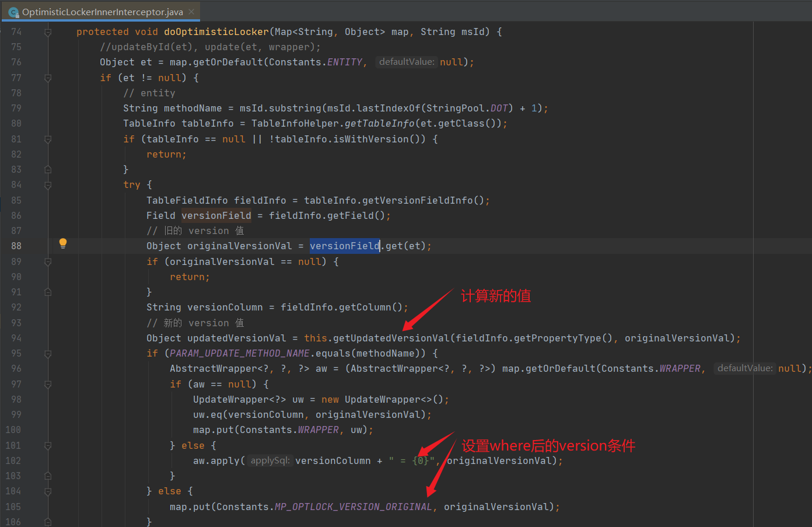Click the return statement on line 90
Screen dimensions: 812x527
pos(190,277)
